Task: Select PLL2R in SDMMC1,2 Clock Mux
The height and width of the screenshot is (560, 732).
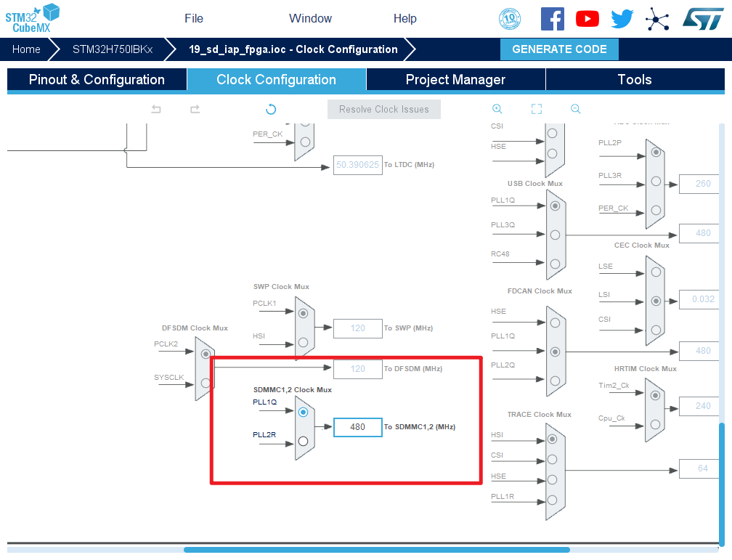Action: click(303, 441)
